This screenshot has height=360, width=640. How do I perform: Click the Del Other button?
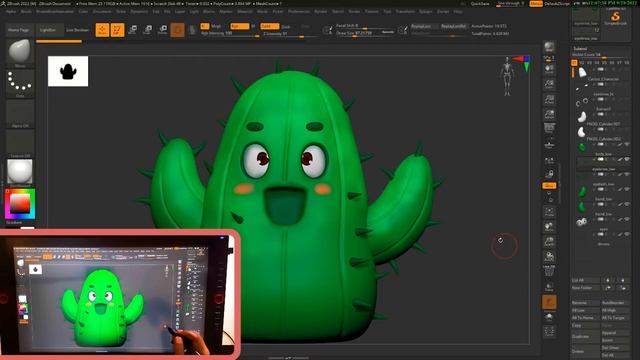[615, 348]
